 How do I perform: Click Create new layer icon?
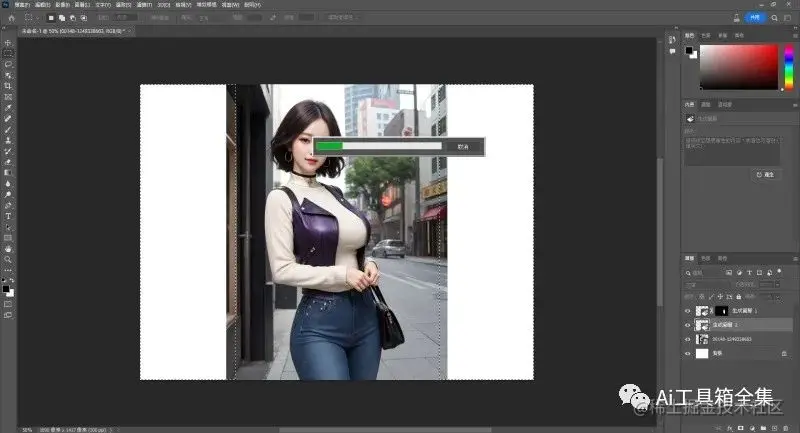774,428
